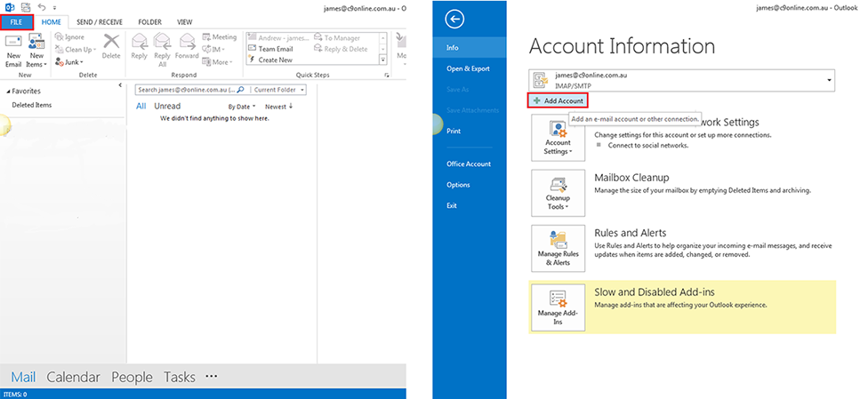
Task: Open the IM dropdown in Respond group
Action: pyautogui.click(x=213, y=49)
